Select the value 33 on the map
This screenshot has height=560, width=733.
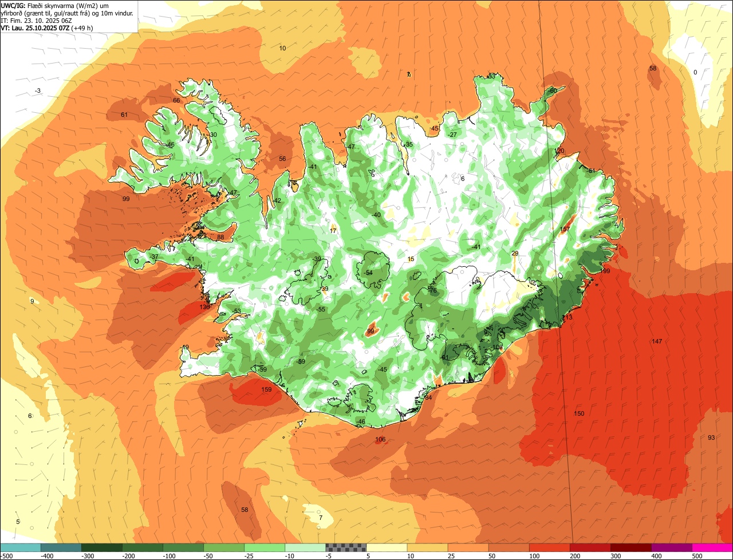[x=491, y=76]
